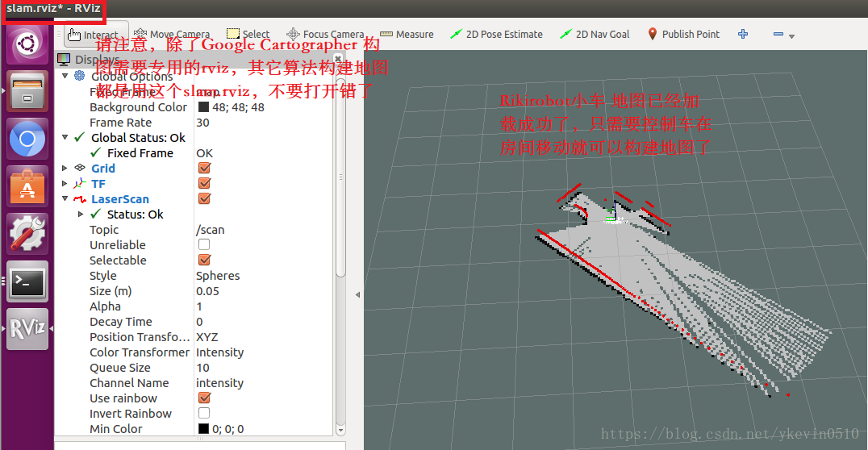Open the Files manager dock icon

[27, 91]
